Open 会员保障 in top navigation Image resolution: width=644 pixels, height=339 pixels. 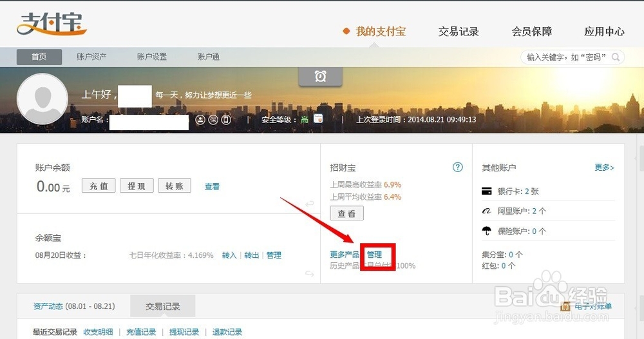(531, 31)
